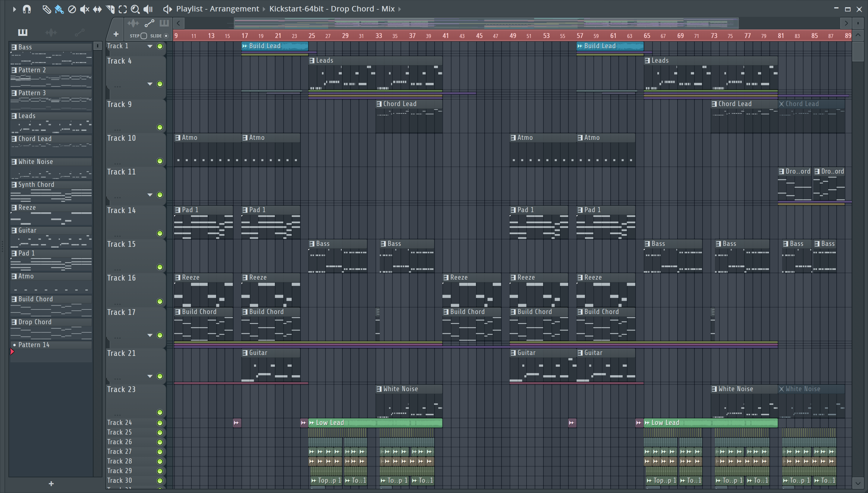
Task: Click the Track 27 header name
Action: click(120, 451)
